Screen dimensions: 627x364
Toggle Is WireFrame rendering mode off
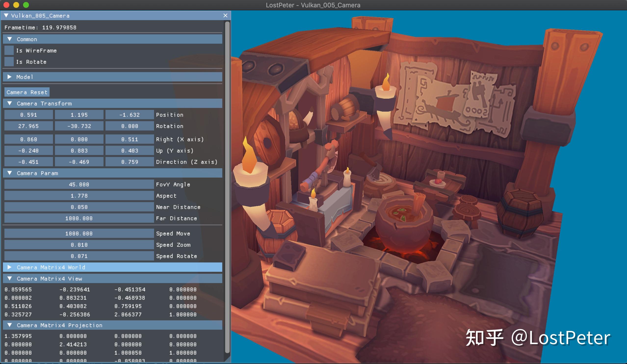(9, 50)
